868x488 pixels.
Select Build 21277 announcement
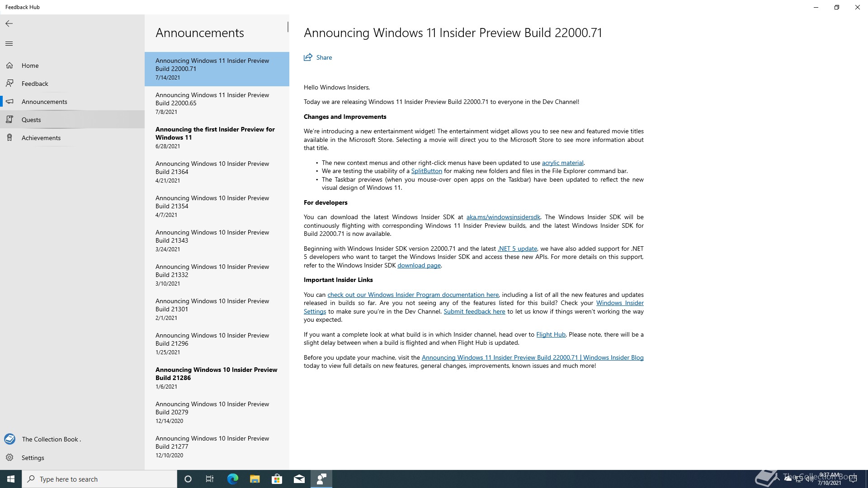(217, 447)
